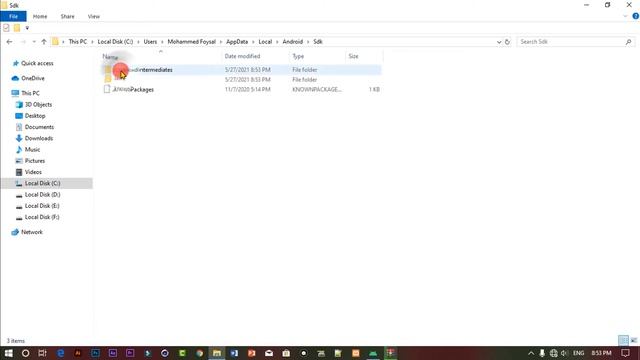Click the 11/7/2020 5:14 PM date cell

pos(247,89)
